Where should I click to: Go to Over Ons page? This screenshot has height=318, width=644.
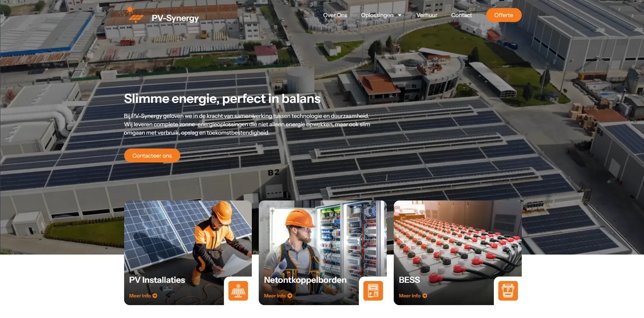pos(335,15)
